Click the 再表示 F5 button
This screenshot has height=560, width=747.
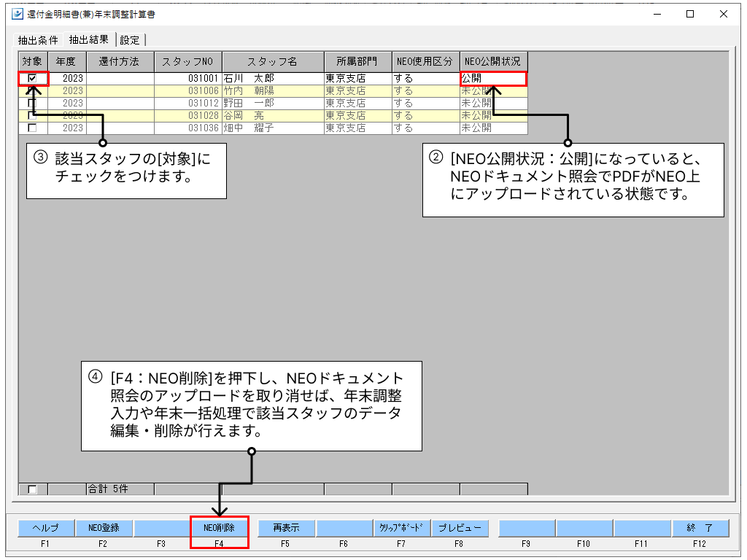(x=286, y=528)
